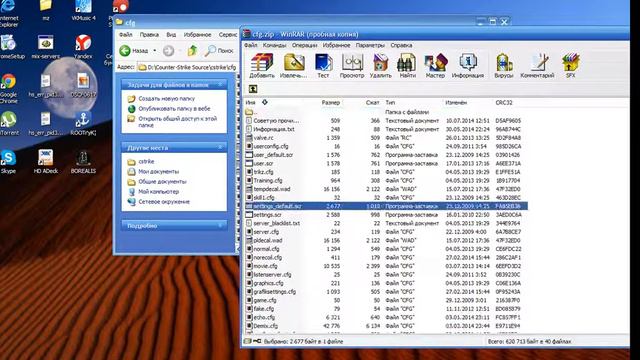This screenshot has width=640, height=360.
Task: Click the Explorer address bar path
Action: click(x=191, y=67)
